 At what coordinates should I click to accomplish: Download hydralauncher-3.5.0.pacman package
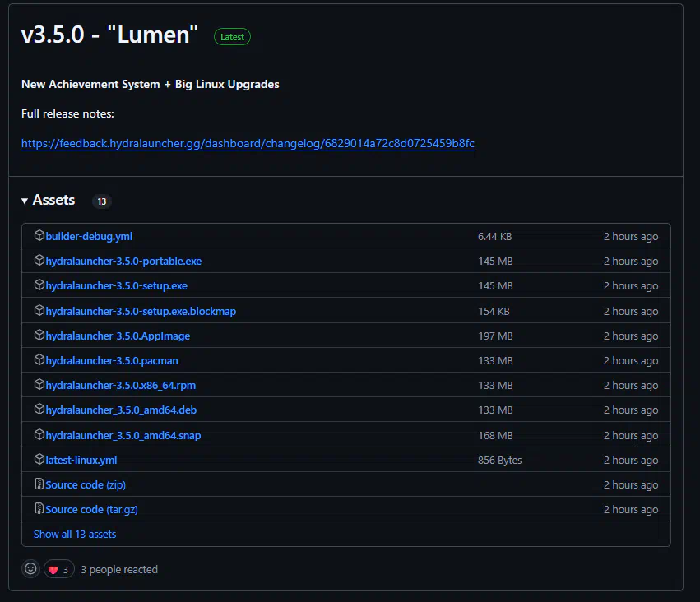pyautogui.click(x=112, y=360)
